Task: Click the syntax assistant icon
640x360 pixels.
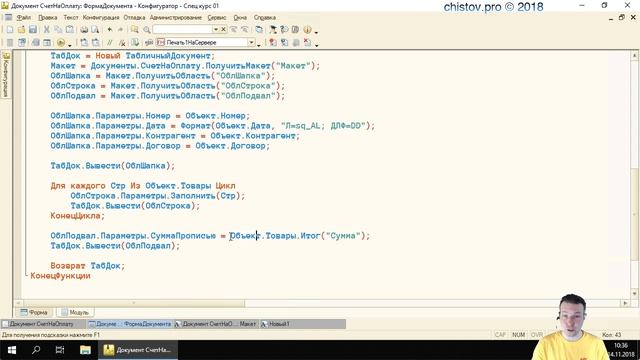Action: pos(273,30)
